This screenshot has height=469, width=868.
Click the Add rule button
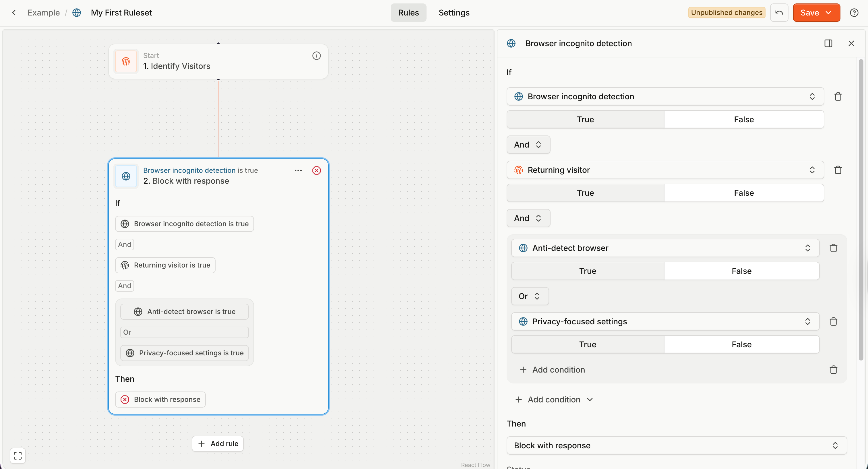pos(218,443)
